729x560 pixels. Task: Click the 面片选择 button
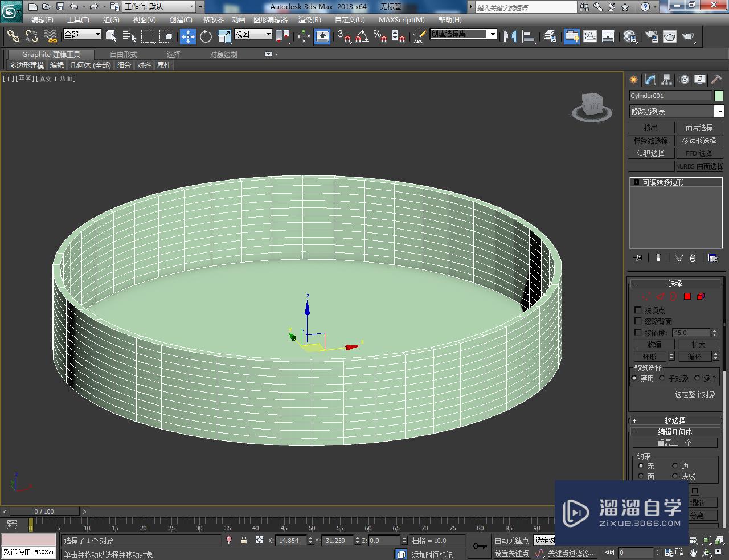(x=699, y=128)
